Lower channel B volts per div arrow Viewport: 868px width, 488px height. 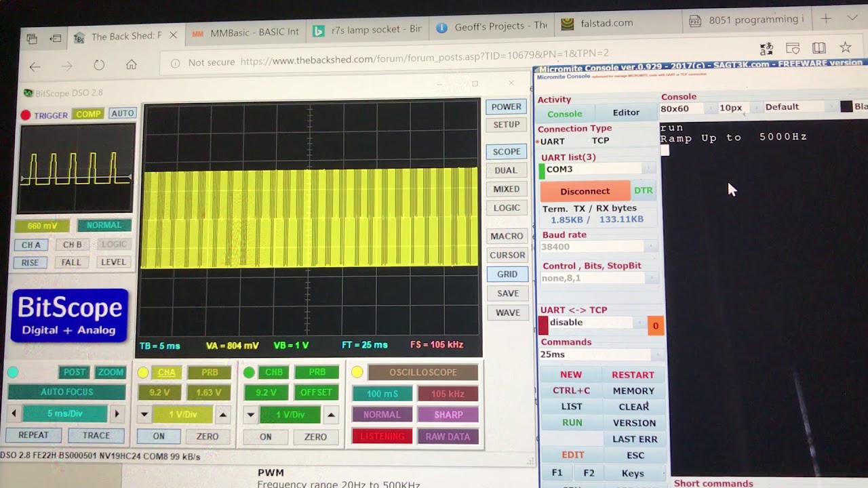click(x=250, y=415)
